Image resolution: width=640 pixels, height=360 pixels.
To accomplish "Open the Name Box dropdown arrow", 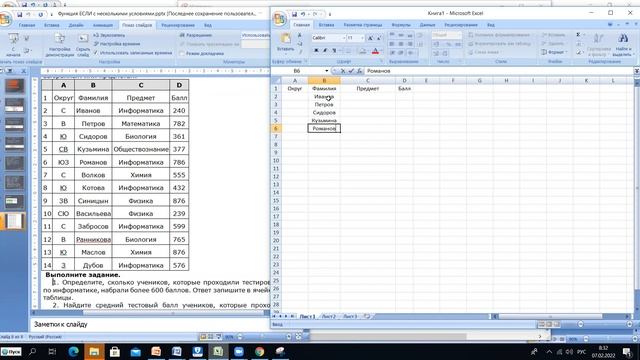I will click(327, 71).
